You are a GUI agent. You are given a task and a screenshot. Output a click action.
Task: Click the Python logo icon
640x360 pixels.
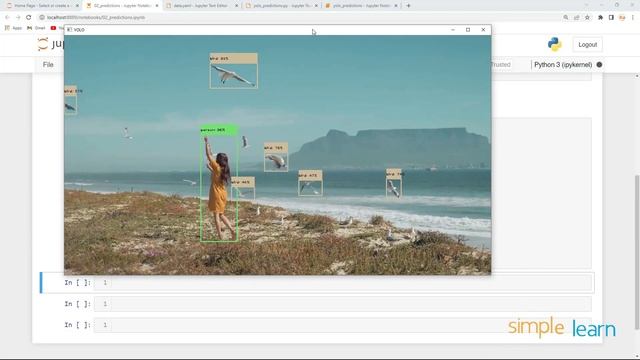[x=554, y=44]
